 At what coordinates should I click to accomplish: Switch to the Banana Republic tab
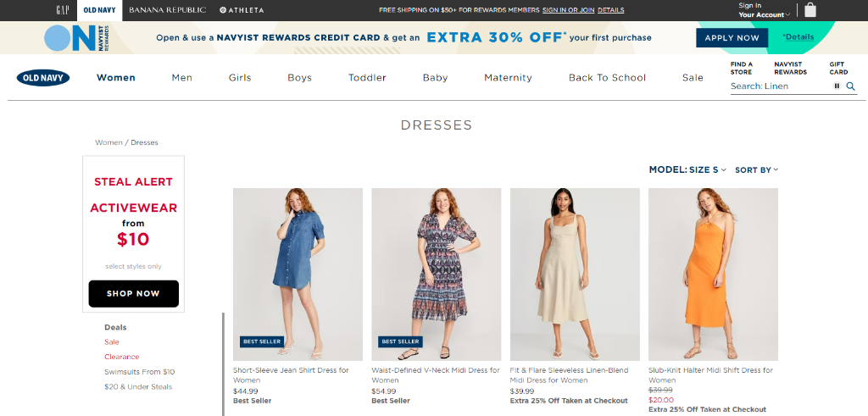coord(167,10)
